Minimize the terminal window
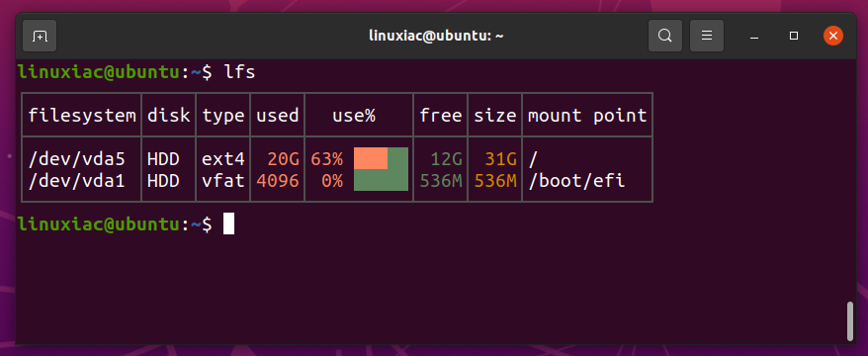Viewport: 868px width, 356px height. [753, 37]
